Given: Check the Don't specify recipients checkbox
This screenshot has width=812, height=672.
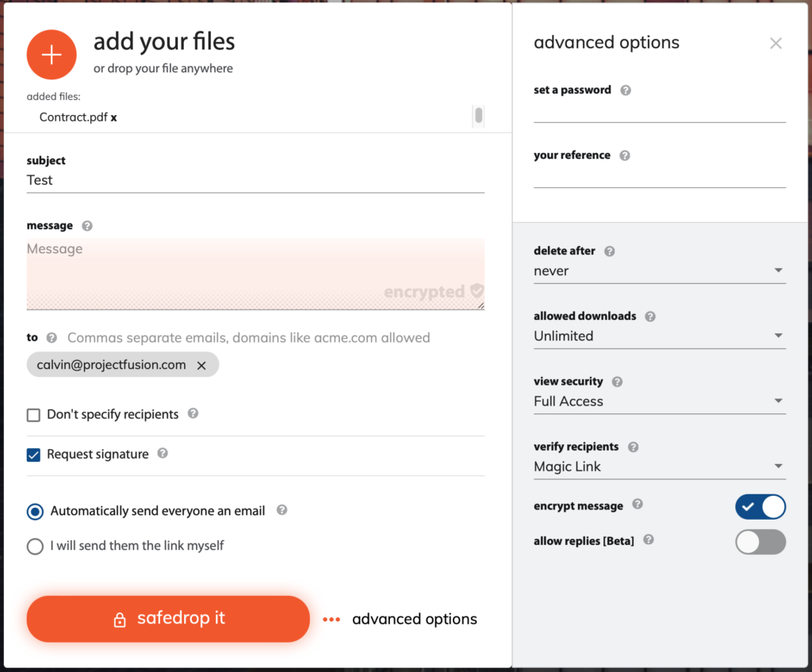Looking at the screenshot, I should click(33, 415).
